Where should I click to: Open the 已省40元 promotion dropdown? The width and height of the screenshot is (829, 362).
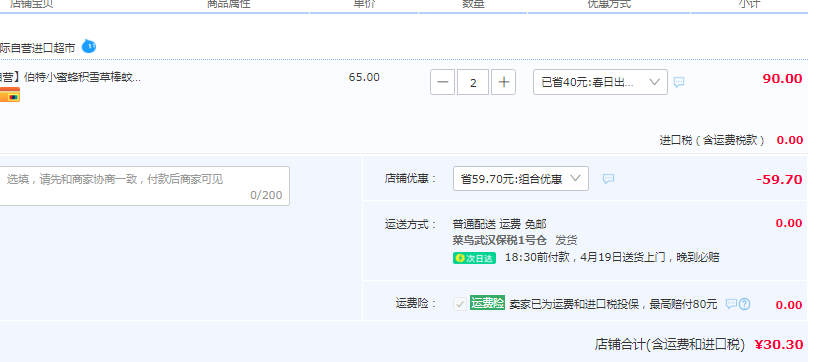coord(600,82)
